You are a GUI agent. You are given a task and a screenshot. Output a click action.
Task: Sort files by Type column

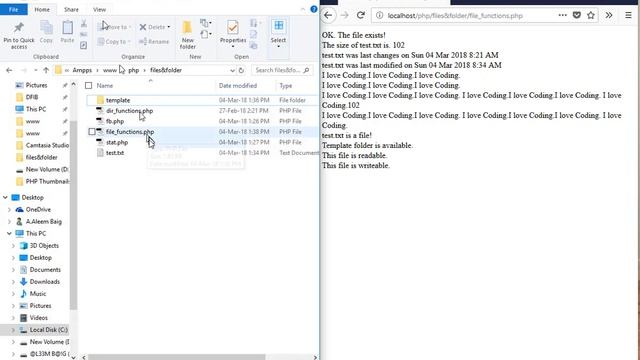[x=285, y=86]
